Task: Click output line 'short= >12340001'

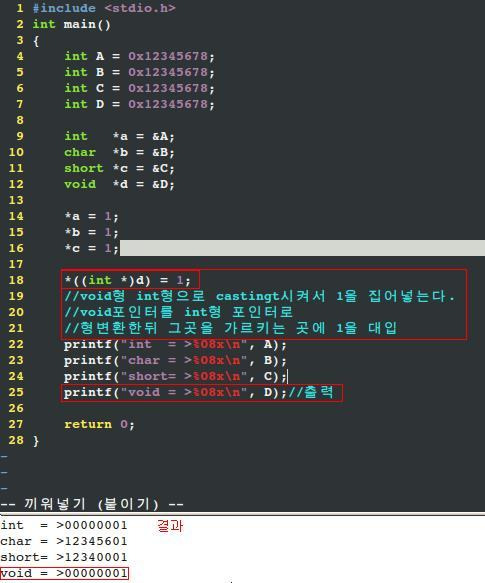Action: (x=64, y=557)
